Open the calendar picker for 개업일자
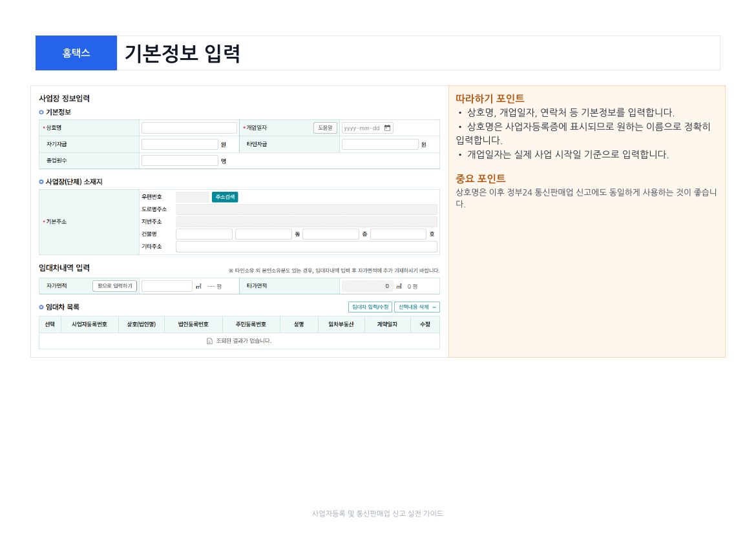 coord(387,128)
